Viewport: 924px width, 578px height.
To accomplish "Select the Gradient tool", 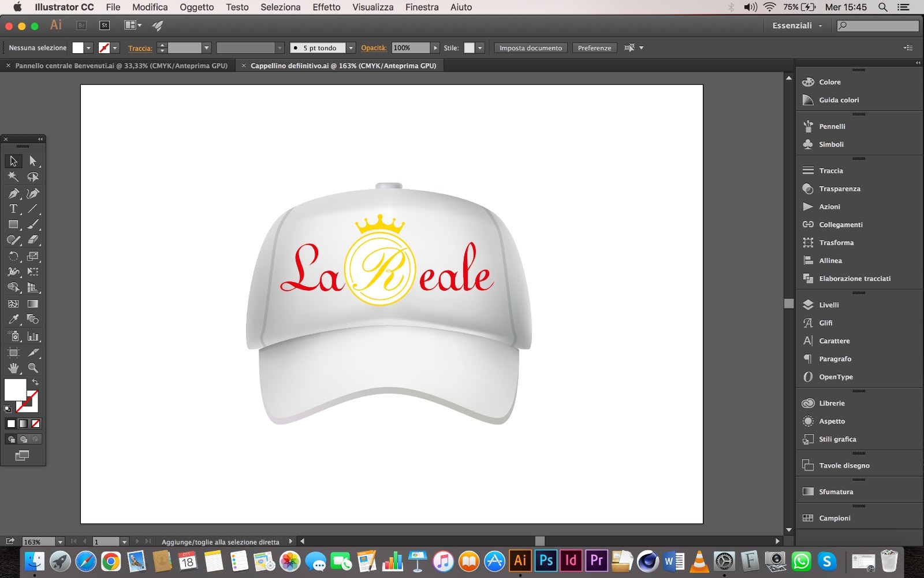I will click(x=33, y=303).
